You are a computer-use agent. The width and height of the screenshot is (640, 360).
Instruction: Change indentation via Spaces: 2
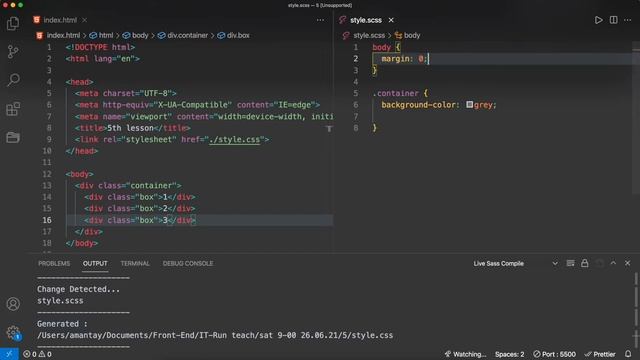coord(509,354)
